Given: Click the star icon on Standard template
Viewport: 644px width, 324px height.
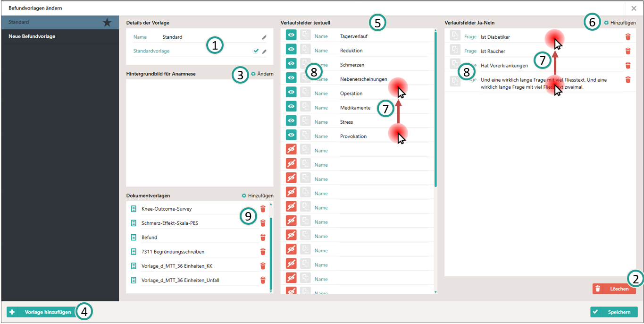Looking at the screenshot, I should (107, 22).
